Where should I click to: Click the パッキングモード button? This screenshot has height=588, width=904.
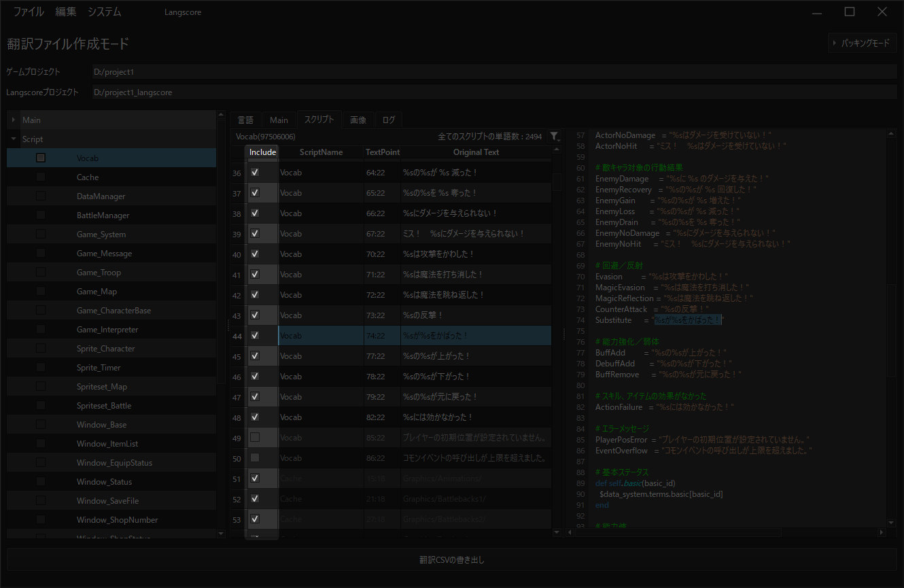(x=862, y=43)
